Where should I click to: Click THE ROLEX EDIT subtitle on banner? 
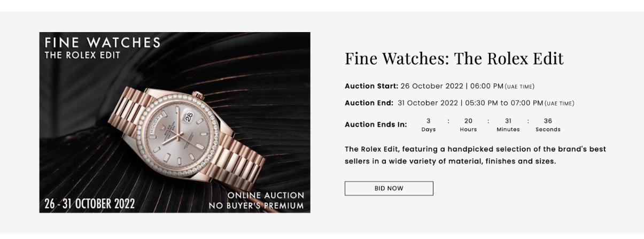pos(82,55)
